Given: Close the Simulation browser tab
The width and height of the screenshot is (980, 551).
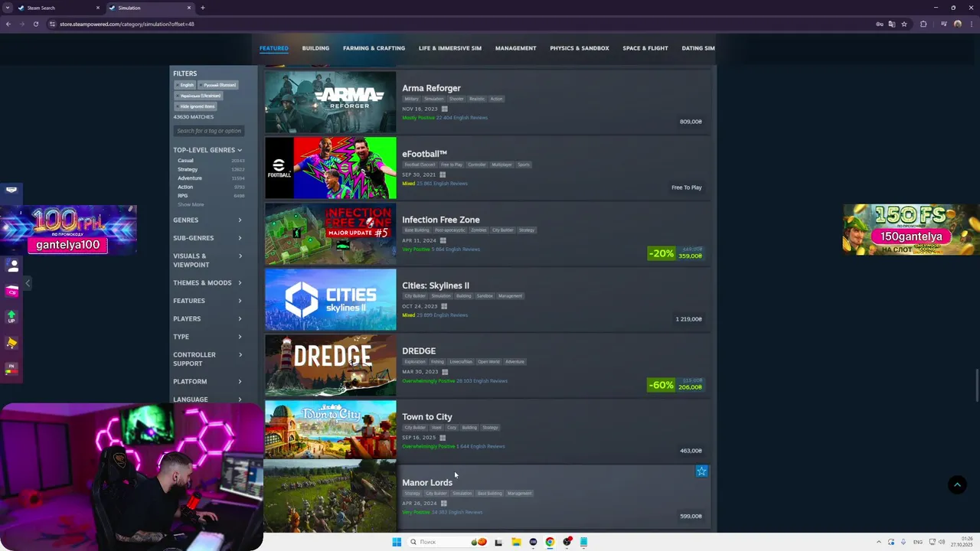Looking at the screenshot, I should [x=189, y=8].
